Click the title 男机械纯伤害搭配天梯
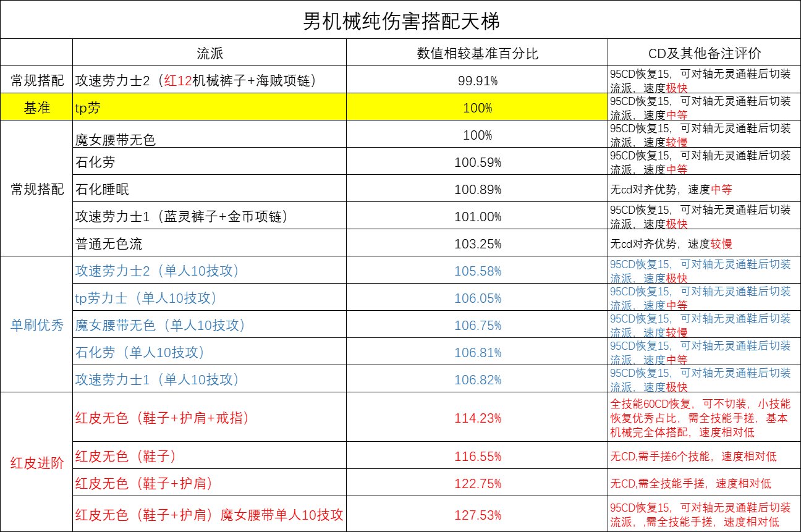Viewport: 801px width, 532px height. pos(400,22)
